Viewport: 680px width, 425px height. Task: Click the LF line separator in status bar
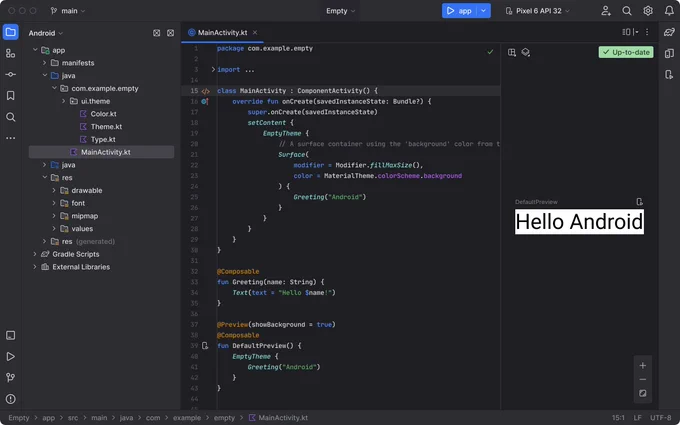[638, 418]
